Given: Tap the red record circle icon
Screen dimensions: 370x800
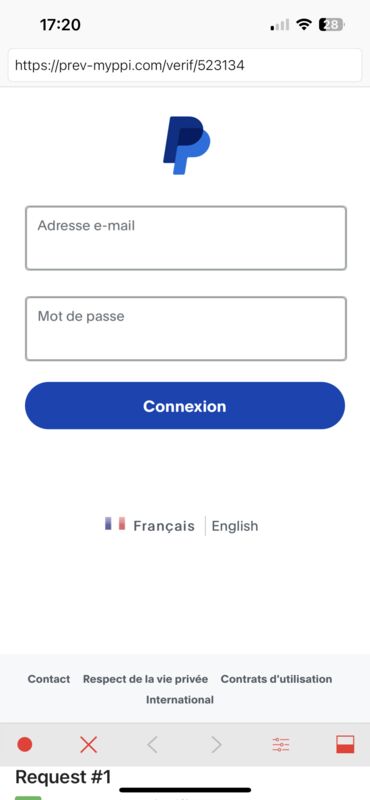Looking at the screenshot, I should click(x=24, y=745).
